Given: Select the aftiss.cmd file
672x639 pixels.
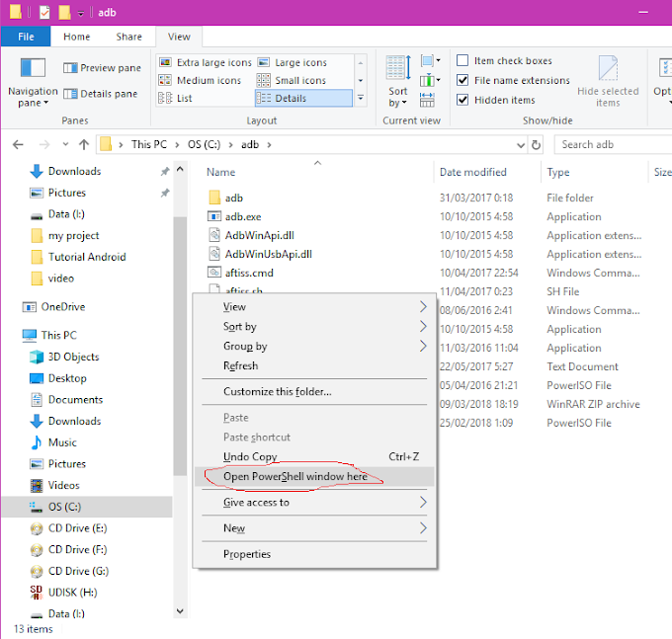Looking at the screenshot, I should (249, 273).
